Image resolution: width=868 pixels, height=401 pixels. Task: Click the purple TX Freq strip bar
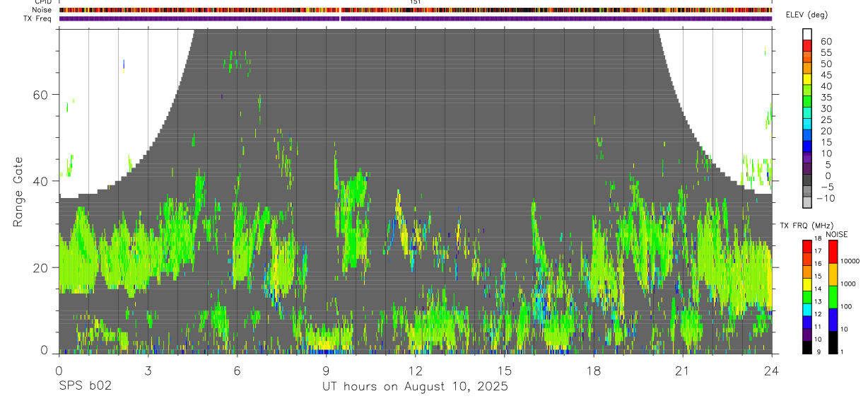coord(416,18)
